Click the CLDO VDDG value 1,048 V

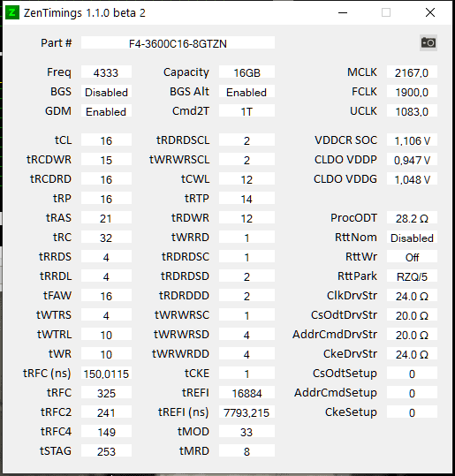pos(412,178)
